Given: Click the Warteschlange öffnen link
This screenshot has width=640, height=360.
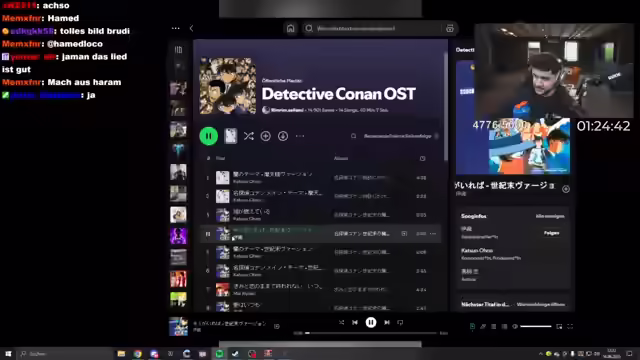Looking at the screenshot, I should click(540, 304).
